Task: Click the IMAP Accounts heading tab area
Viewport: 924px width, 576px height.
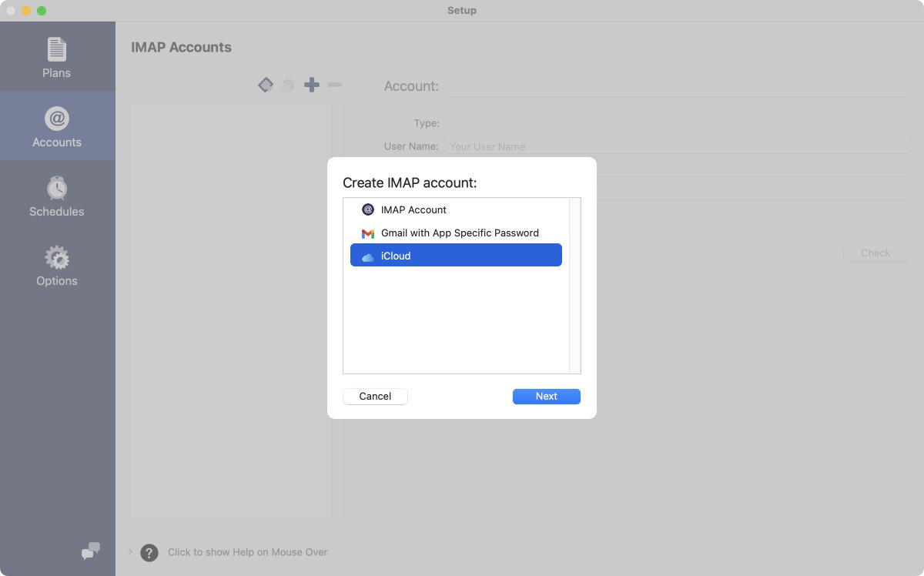Action: (181, 47)
